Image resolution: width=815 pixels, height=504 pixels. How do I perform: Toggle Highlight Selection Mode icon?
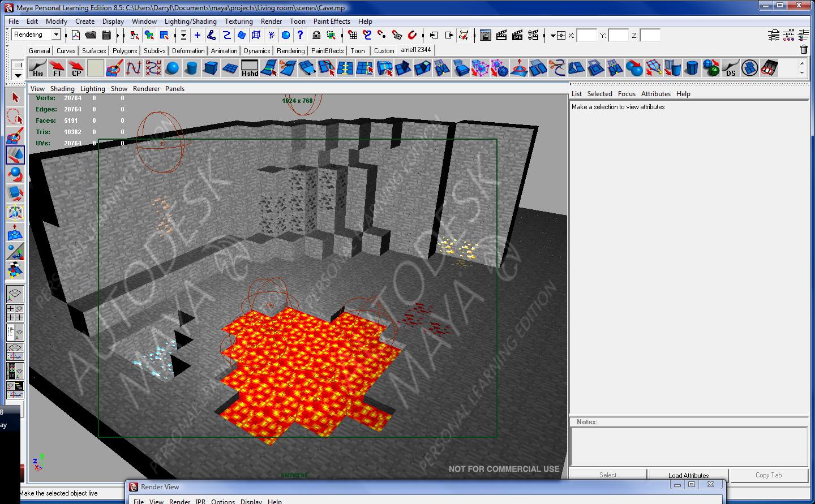331,35
